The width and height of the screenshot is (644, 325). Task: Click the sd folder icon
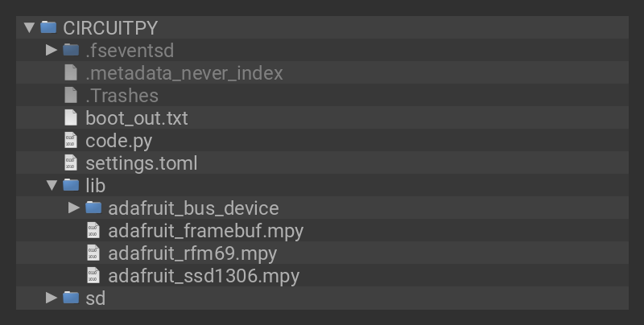point(71,298)
